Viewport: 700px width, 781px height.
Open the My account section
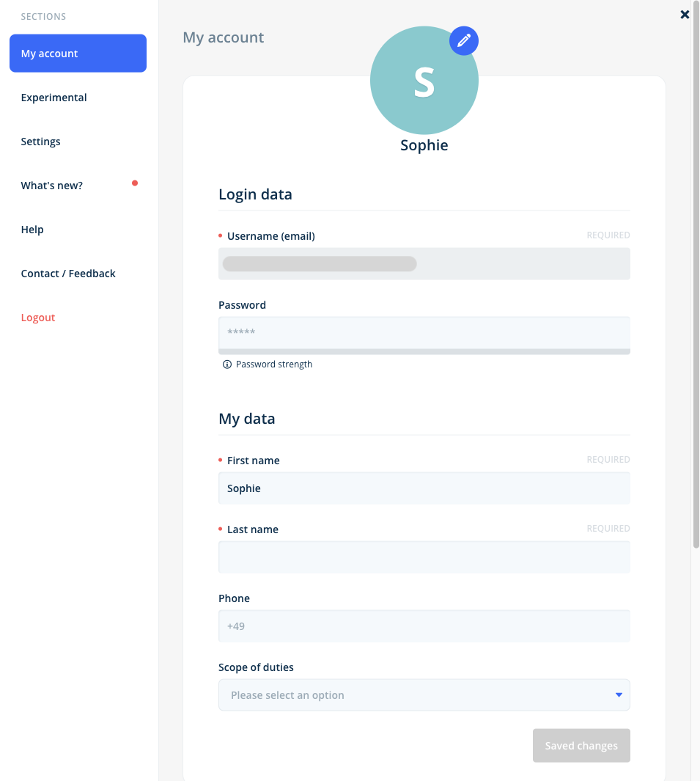[78, 54]
